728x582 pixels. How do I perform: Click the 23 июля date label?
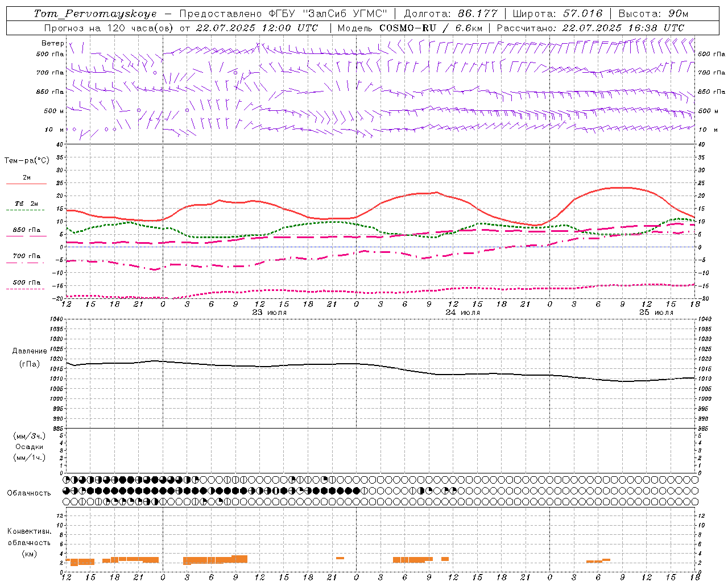[270, 313]
